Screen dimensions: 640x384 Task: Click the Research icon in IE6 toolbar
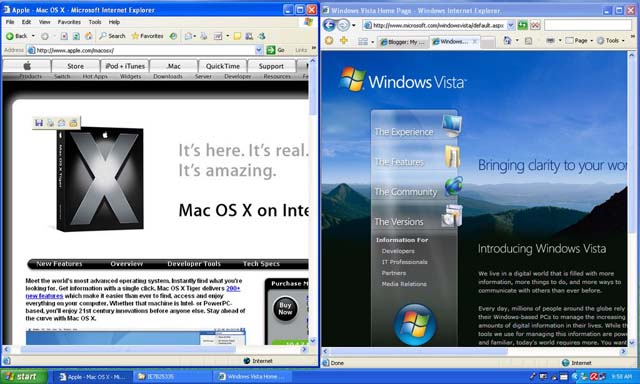(249, 36)
